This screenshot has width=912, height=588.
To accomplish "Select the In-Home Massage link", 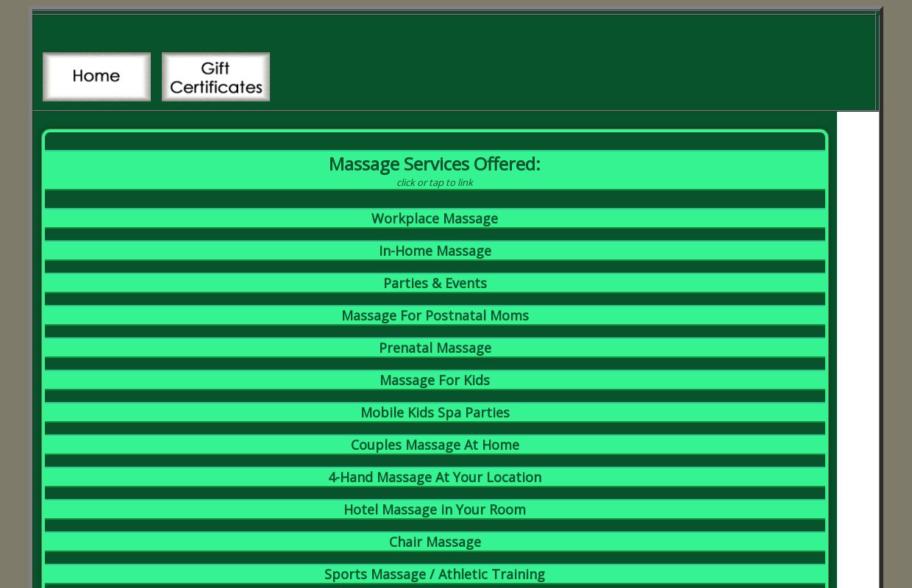I will click(x=435, y=251).
